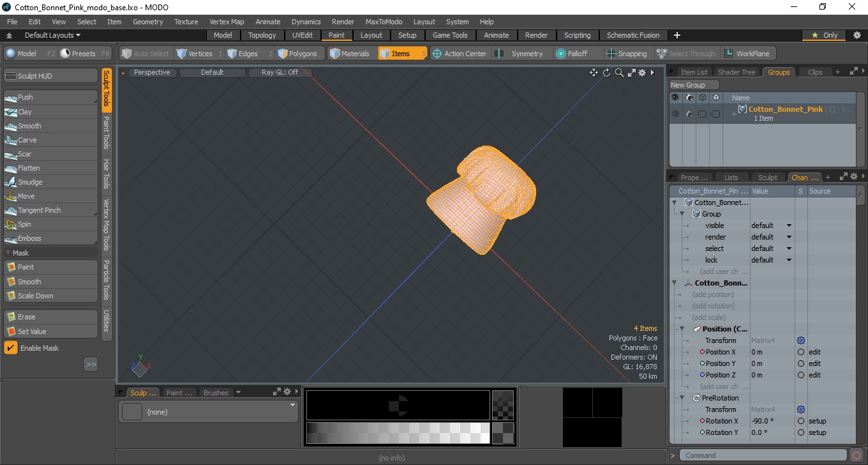This screenshot has height=465, width=868.
Task: Toggle Position X keyframe circle
Action: (800, 352)
